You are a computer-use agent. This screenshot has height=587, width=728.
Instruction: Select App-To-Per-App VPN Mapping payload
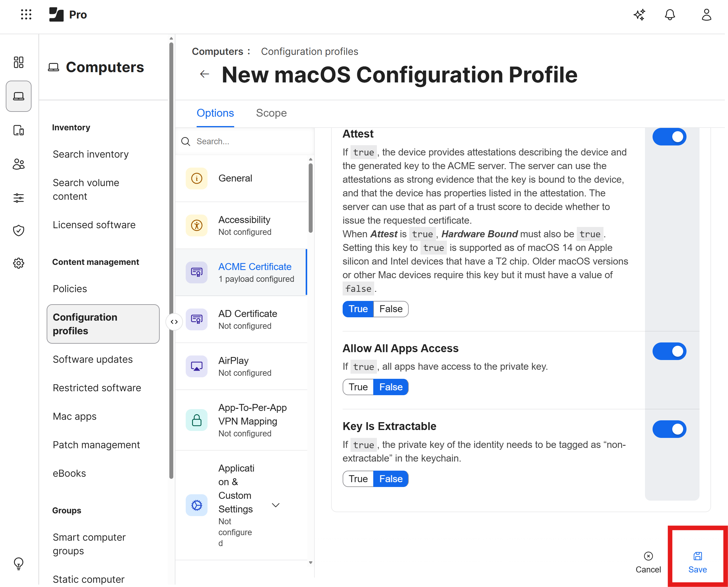point(241,420)
